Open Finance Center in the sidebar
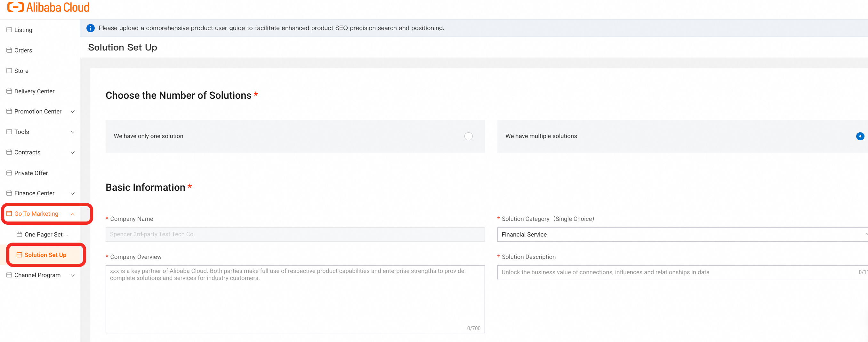 (34, 193)
